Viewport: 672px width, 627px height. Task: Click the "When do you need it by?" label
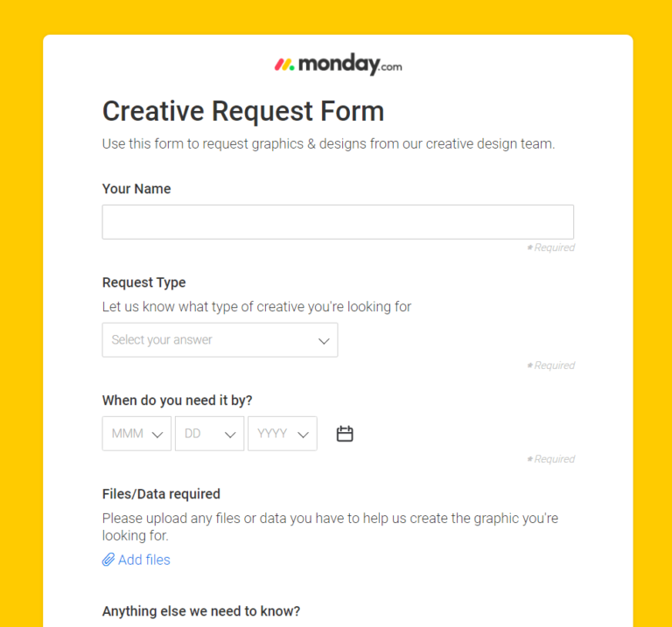click(178, 401)
